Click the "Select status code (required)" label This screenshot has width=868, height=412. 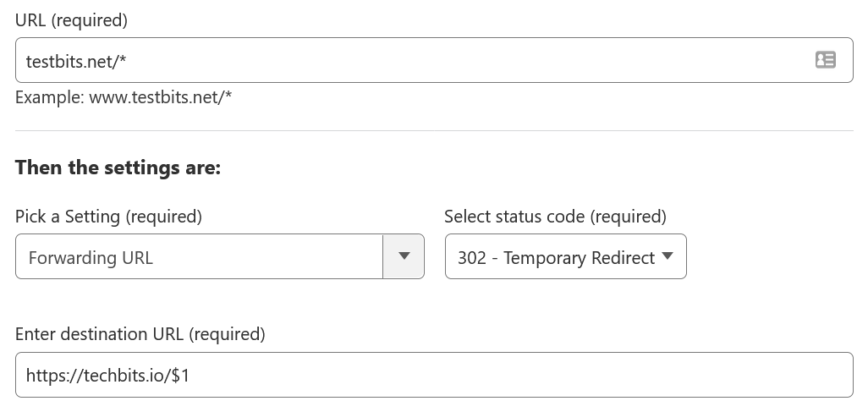555,217
